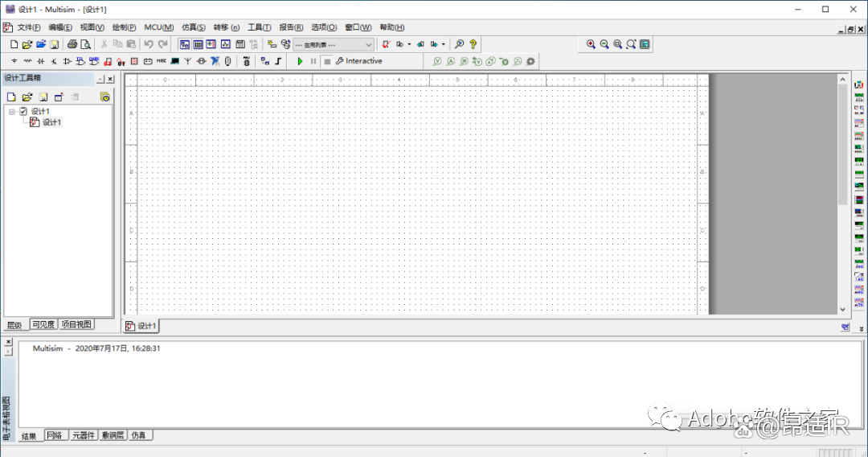Click Zoom to fit page icon
This screenshot has height=457, width=868.
(x=631, y=44)
